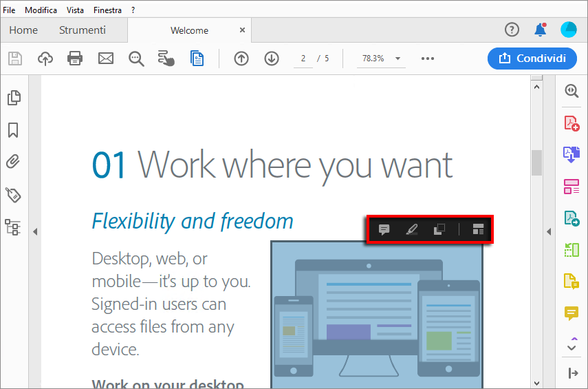The image size is (588, 389).
Task: Upload file to cloud icon
Action: pos(45,59)
